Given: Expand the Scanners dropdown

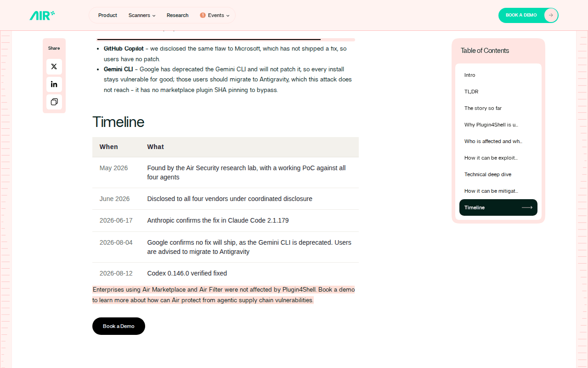Looking at the screenshot, I should coord(142,15).
